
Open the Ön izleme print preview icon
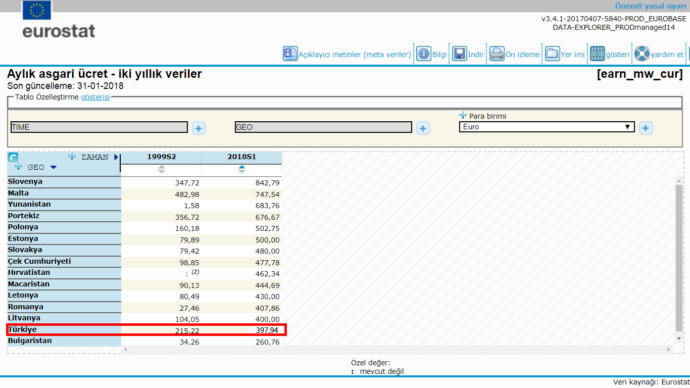(497, 54)
